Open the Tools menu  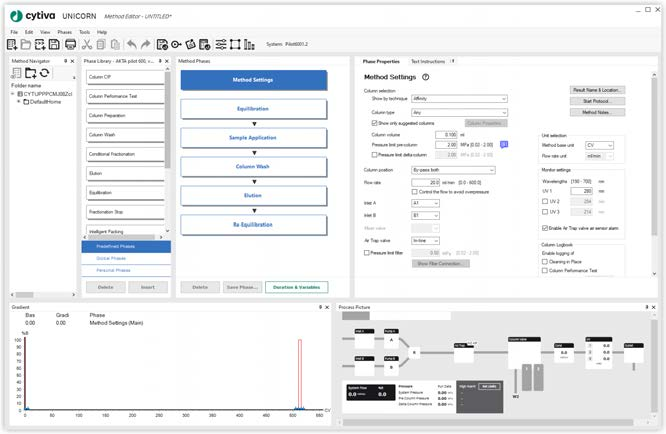(85, 32)
